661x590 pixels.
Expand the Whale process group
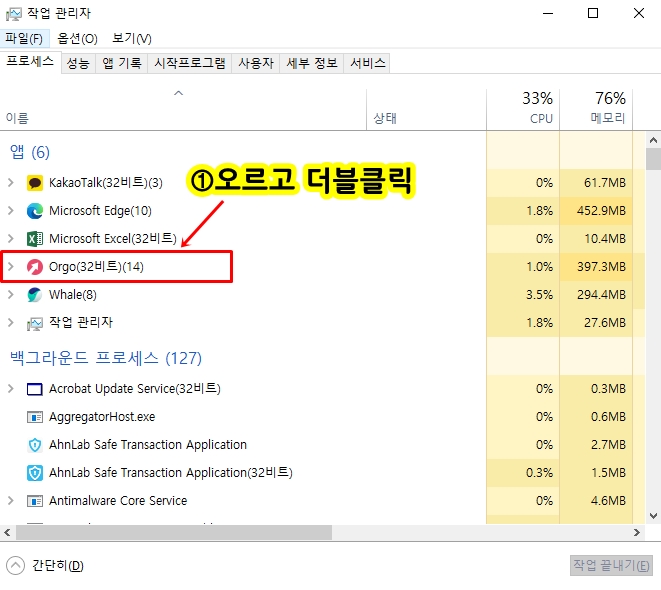pos(11,295)
